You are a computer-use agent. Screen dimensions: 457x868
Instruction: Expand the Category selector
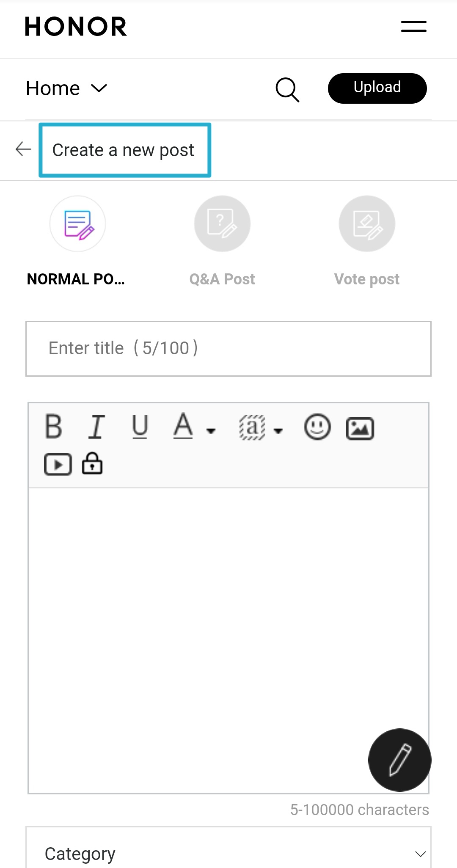click(x=418, y=852)
